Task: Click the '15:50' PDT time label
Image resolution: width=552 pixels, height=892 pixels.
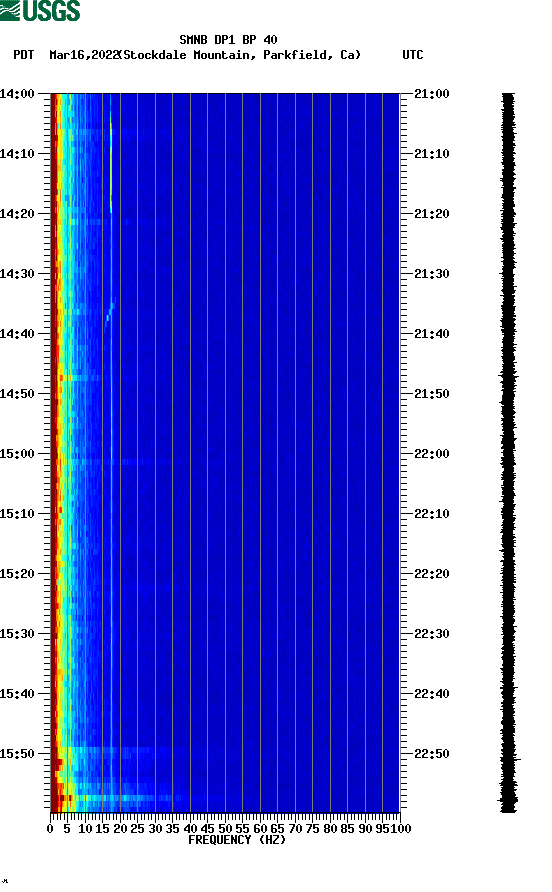Action: (17, 754)
